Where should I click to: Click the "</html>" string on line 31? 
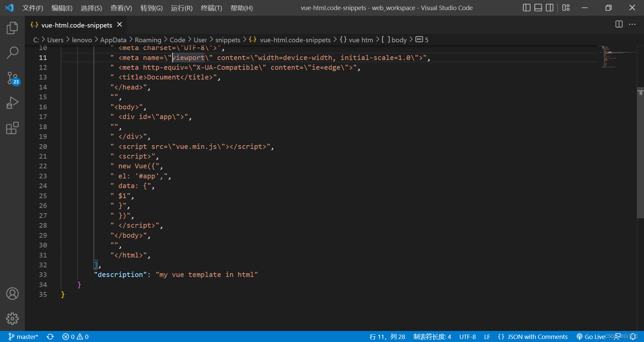(129, 255)
